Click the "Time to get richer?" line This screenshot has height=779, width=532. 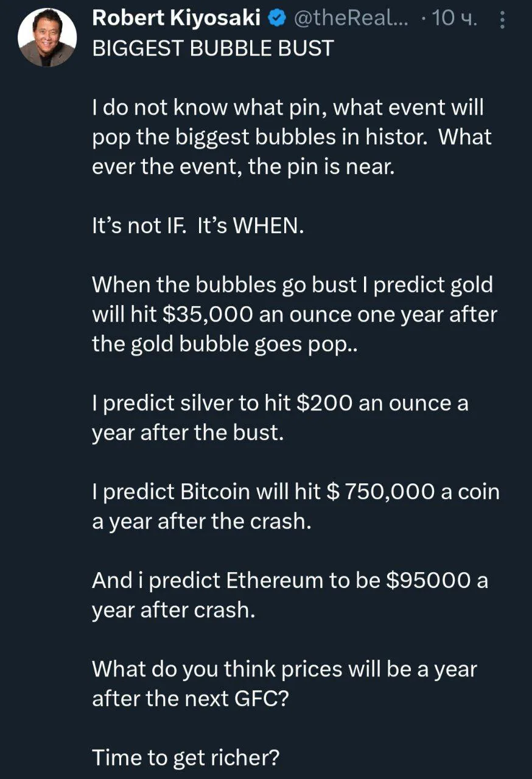186,758
